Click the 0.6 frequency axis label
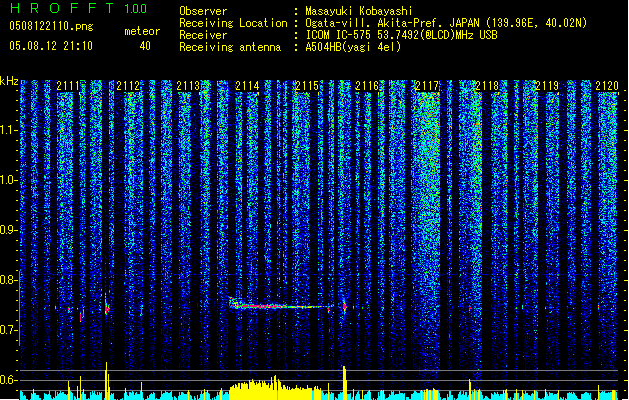Viewport: 629px width, 400px height. tap(7, 380)
